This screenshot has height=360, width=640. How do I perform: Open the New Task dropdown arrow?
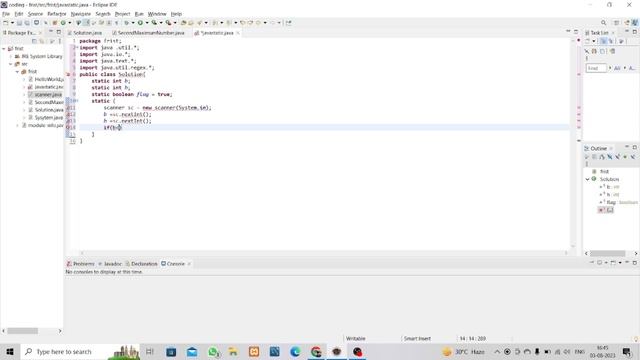pyautogui.click(x=594, y=41)
